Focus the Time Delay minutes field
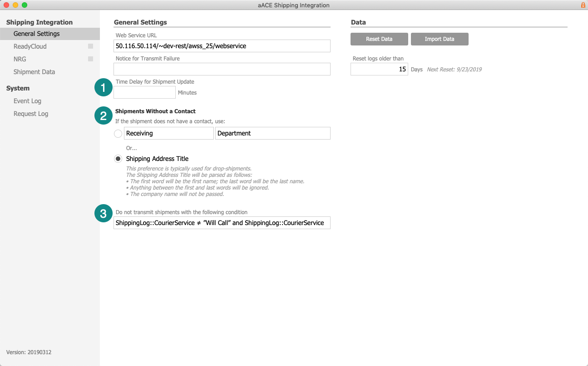The image size is (588, 366). (144, 92)
